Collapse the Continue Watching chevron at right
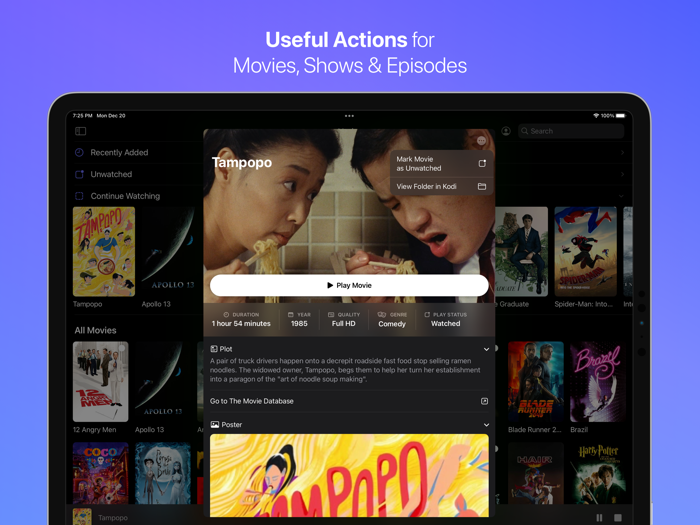 621,196
